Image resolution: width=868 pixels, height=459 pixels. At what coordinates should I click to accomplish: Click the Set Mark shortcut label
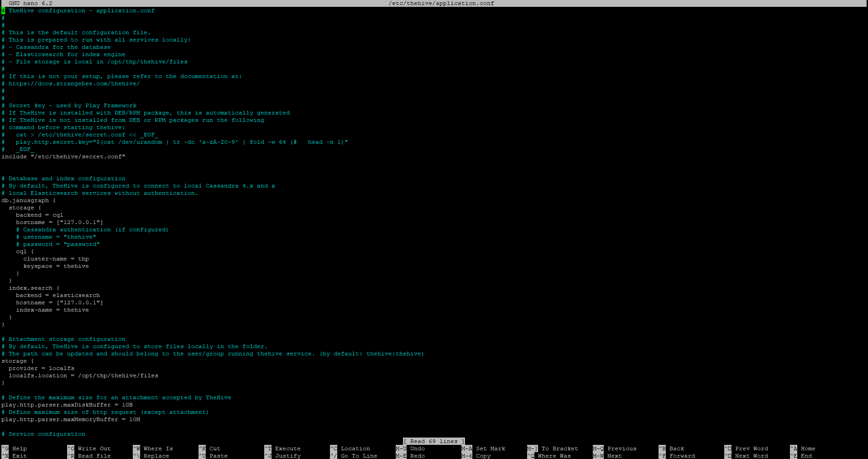(x=491, y=449)
